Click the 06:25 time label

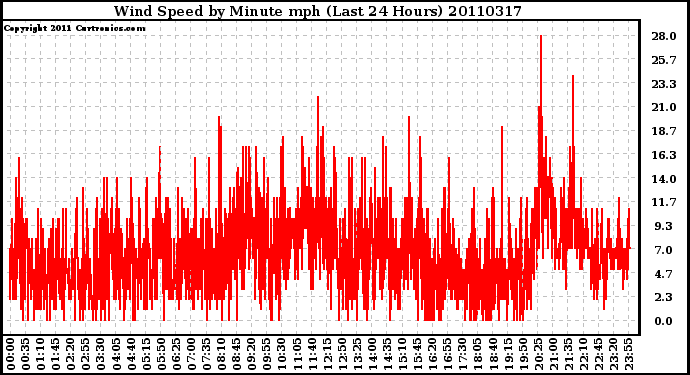click(x=176, y=354)
